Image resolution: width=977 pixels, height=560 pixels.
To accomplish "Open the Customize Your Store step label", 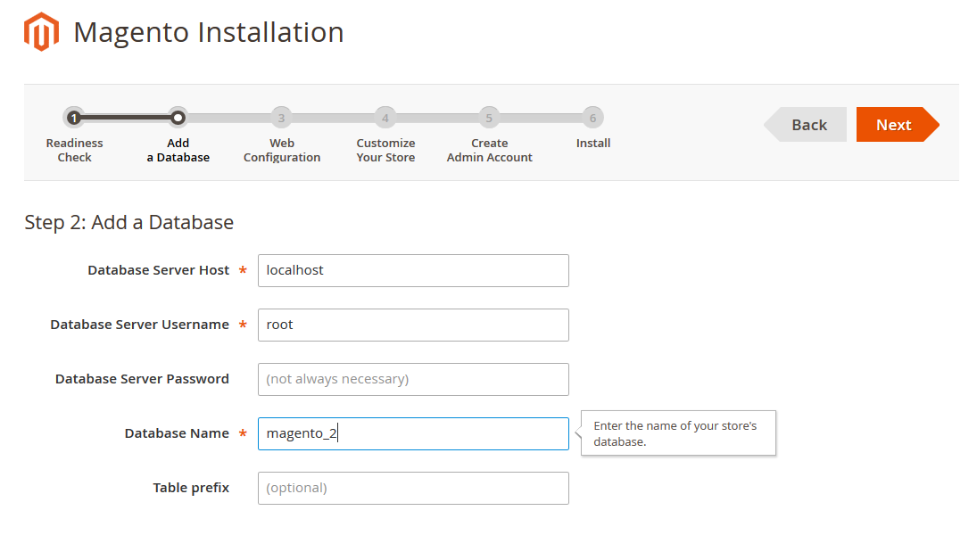I will click(385, 150).
